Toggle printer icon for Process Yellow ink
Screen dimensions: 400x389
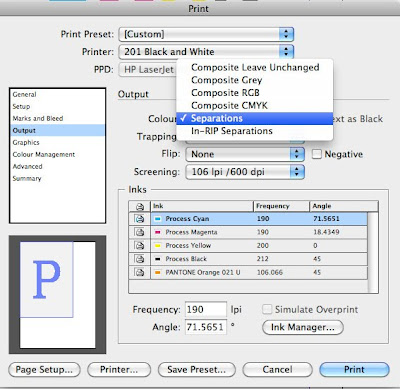click(140, 245)
